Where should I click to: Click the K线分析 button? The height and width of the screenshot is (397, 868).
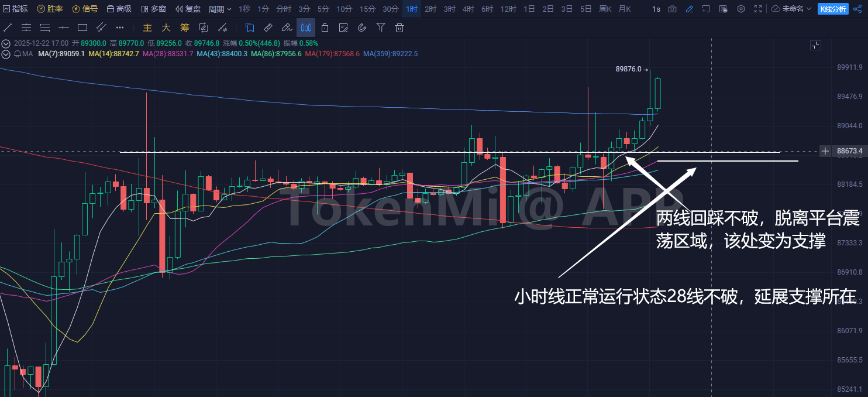[833, 9]
